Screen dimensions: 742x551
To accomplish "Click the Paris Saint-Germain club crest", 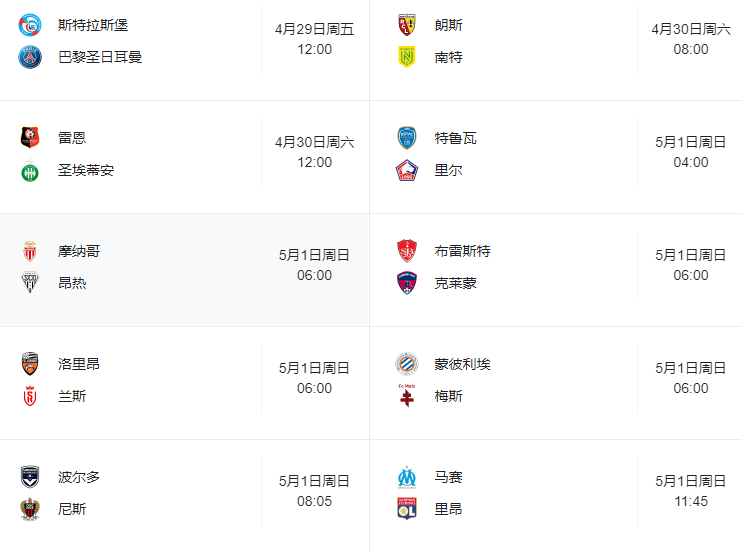I will point(30,57).
